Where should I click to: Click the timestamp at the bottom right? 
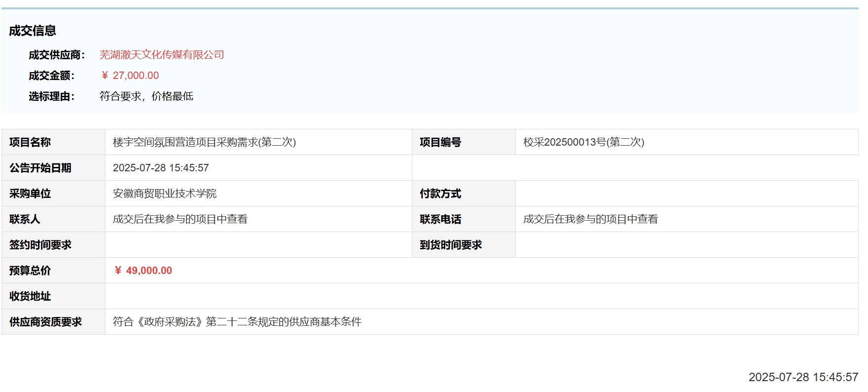point(803,377)
